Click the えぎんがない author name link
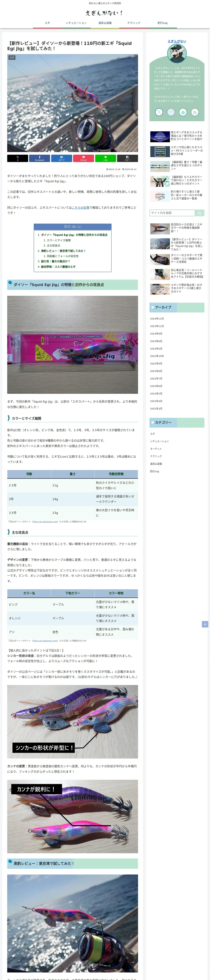The image size is (210, 980). click(x=177, y=41)
